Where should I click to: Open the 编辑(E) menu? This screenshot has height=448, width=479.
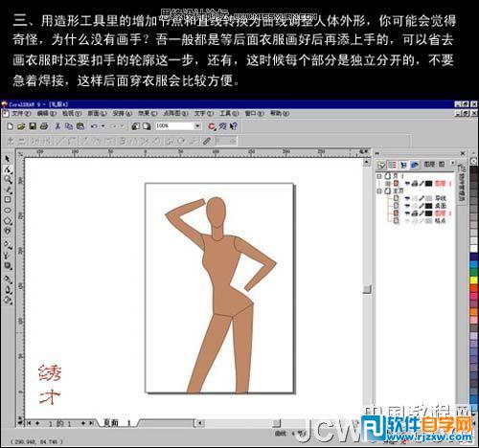click(x=47, y=113)
